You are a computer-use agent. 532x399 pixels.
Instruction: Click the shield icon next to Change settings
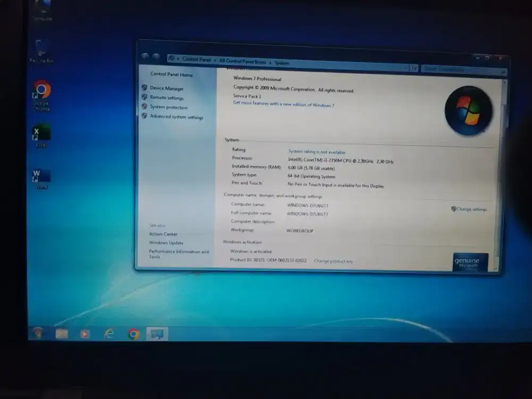coord(453,209)
